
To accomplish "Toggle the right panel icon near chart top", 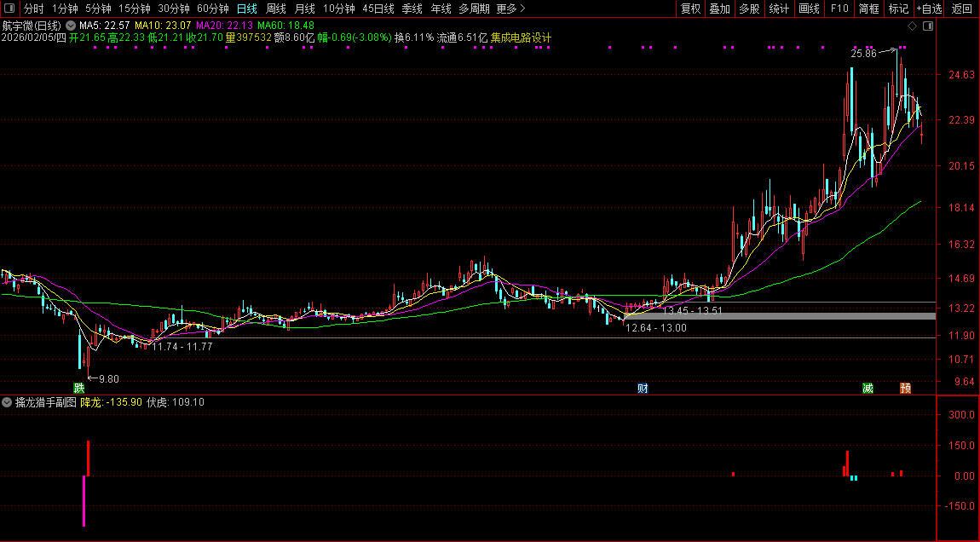I will [928, 26].
